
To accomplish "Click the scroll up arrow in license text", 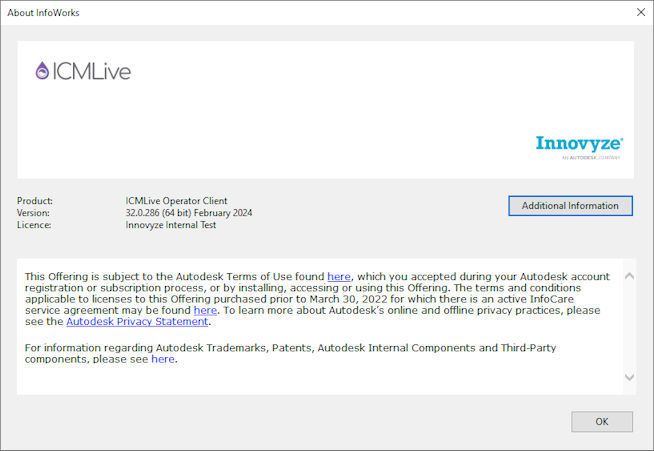I will [x=629, y=276].
